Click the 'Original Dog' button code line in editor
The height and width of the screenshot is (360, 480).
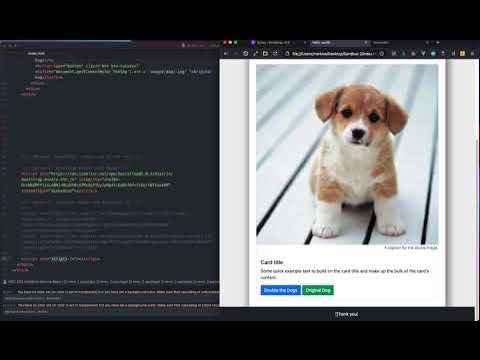[123, 71]
